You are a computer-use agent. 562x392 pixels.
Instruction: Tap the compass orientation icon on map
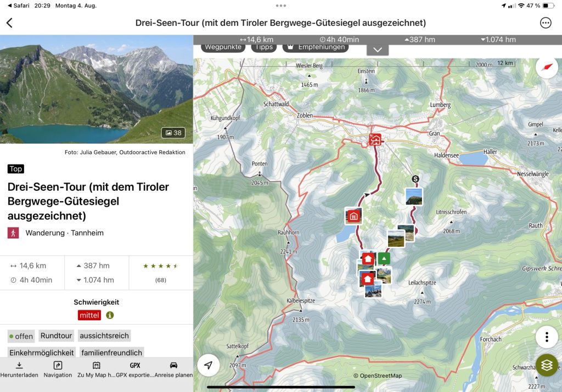pyautogui.click(x=547, y=67)
